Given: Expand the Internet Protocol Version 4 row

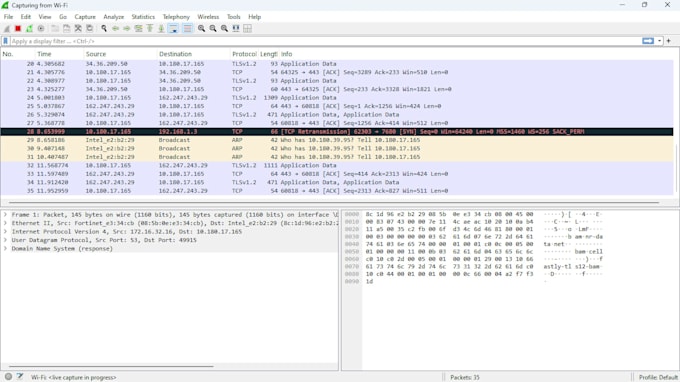Looking at the screenshot, I should (5, 232).
